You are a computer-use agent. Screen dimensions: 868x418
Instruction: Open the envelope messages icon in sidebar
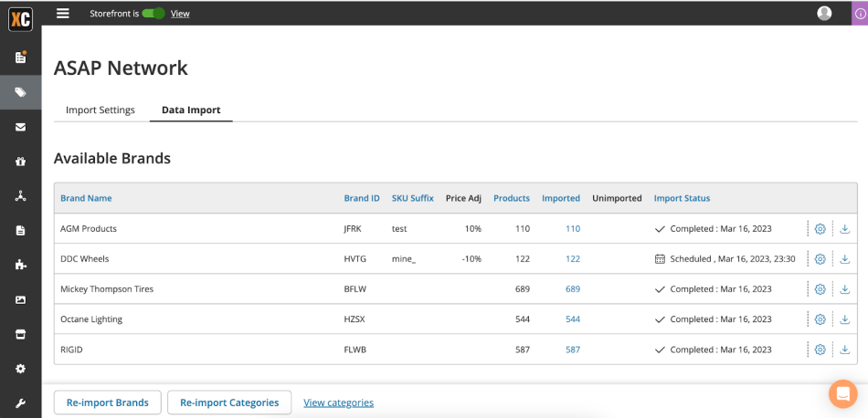coord(20,127)
